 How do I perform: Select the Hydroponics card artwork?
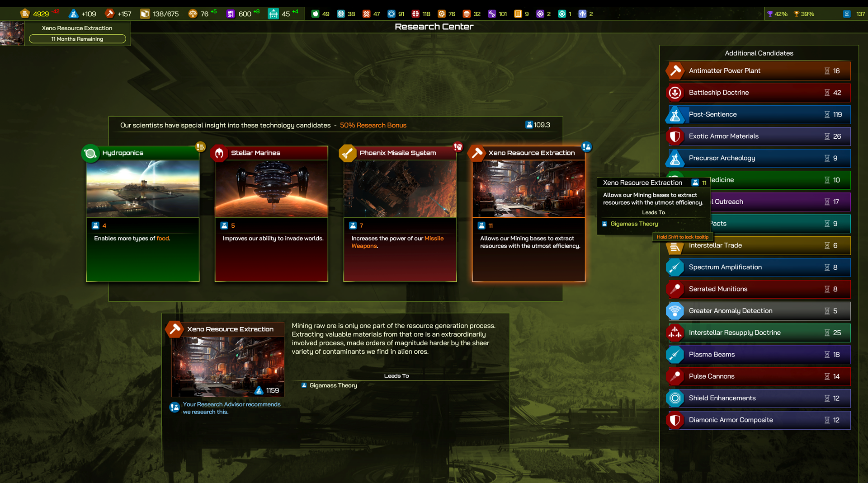click(x=143, y=189)
